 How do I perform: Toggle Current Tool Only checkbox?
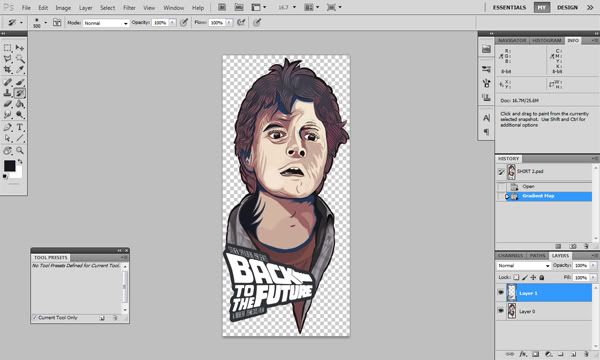point(34,318)
